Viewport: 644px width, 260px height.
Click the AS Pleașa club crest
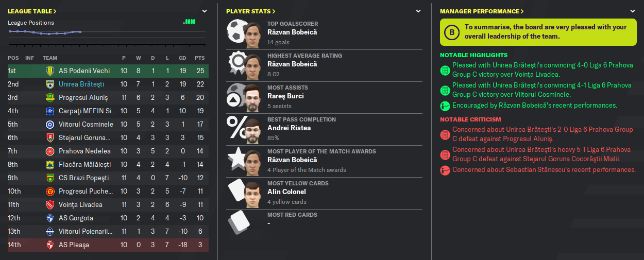[50, 245]
